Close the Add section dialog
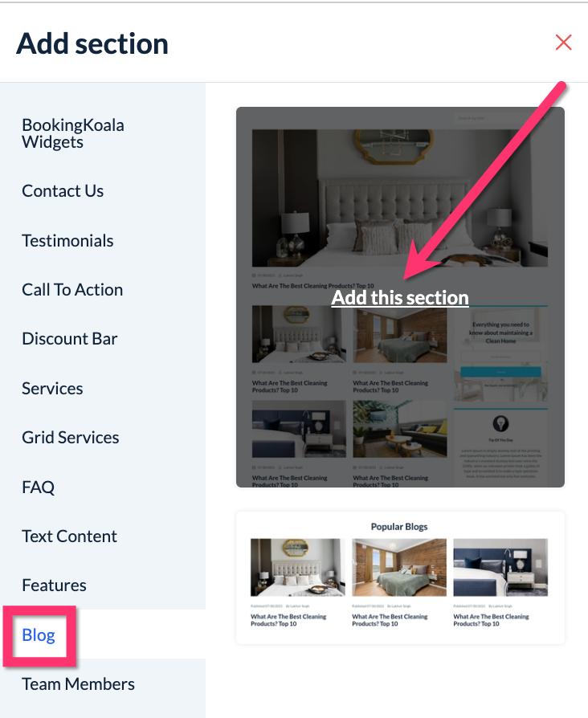This screenshot has width=588, height=718. click(563, 43)
